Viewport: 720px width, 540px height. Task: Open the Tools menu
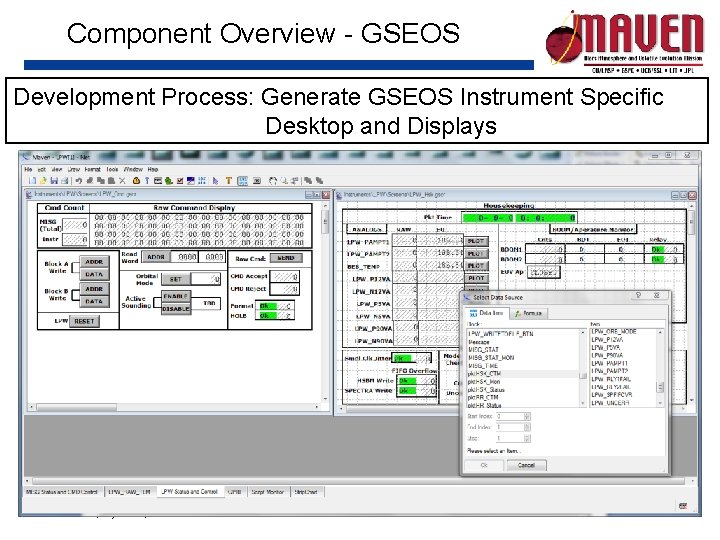tap(112, 169)
